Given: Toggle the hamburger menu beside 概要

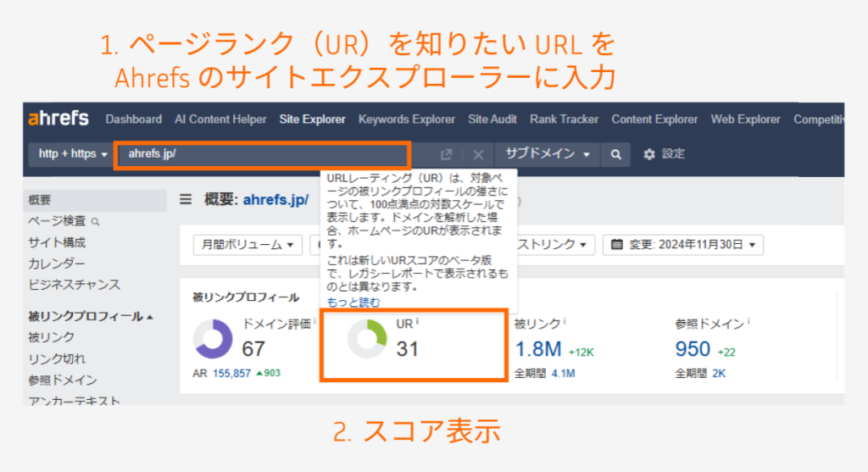Looking at the screenshot, I should pyautogui.click(x=186, y=199).
